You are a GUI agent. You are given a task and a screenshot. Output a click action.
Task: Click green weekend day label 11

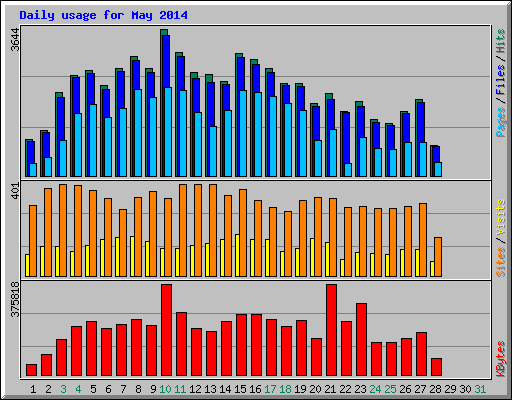click(180, 389)
